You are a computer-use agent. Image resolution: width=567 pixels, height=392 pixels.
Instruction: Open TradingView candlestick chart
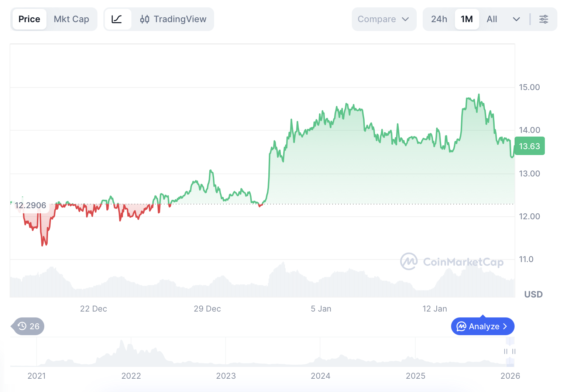pos(173,19)
